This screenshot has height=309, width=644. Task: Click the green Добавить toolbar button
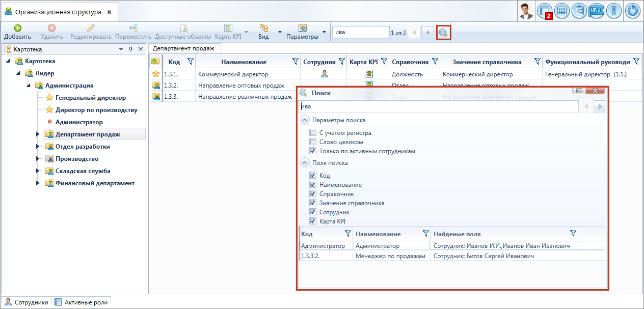point(17,32)
